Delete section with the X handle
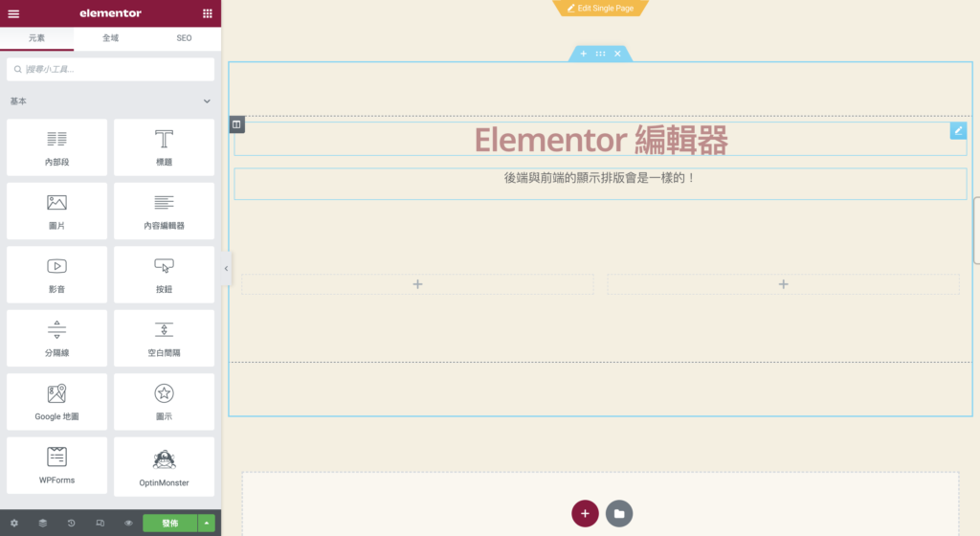 (x=617, y=54)
